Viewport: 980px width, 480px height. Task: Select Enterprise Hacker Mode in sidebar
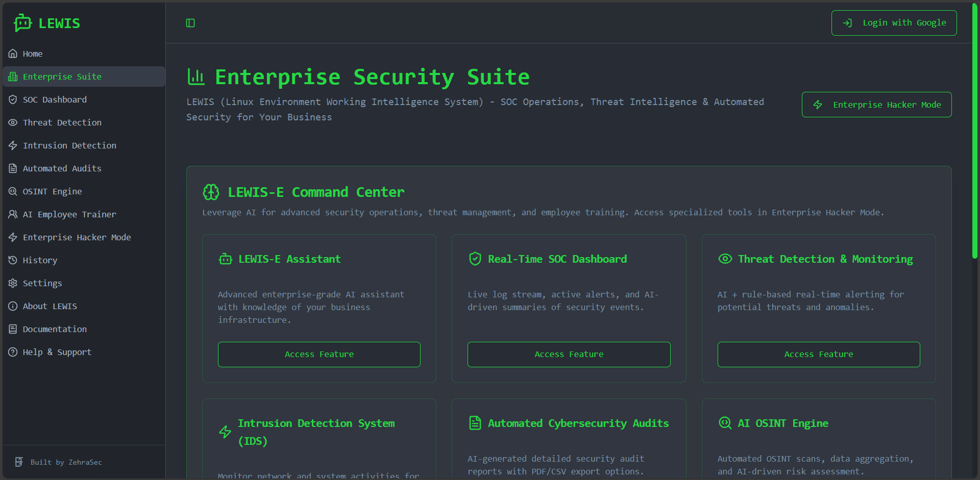click(77, 237)
